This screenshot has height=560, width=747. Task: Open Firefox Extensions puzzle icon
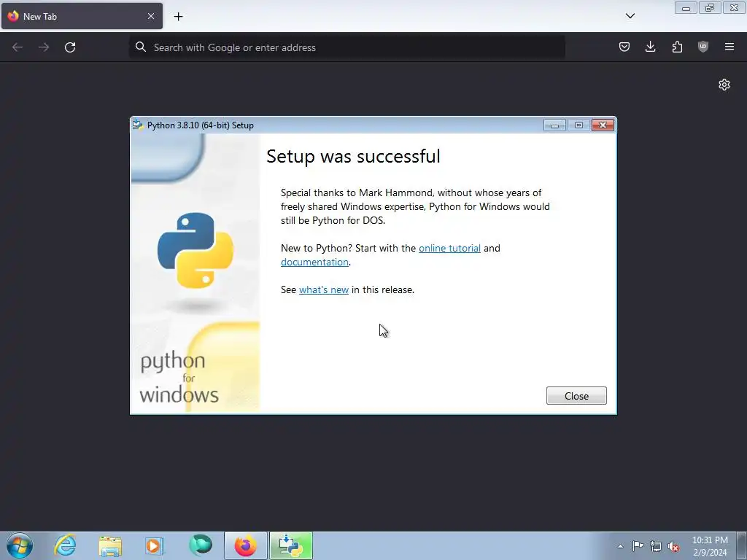[x=677, y=47]
